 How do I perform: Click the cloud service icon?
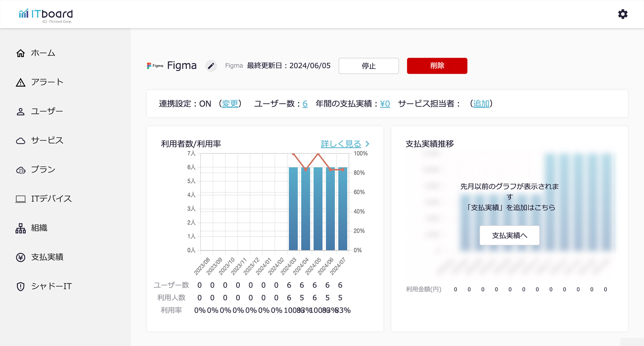click(x=21, y=141)
